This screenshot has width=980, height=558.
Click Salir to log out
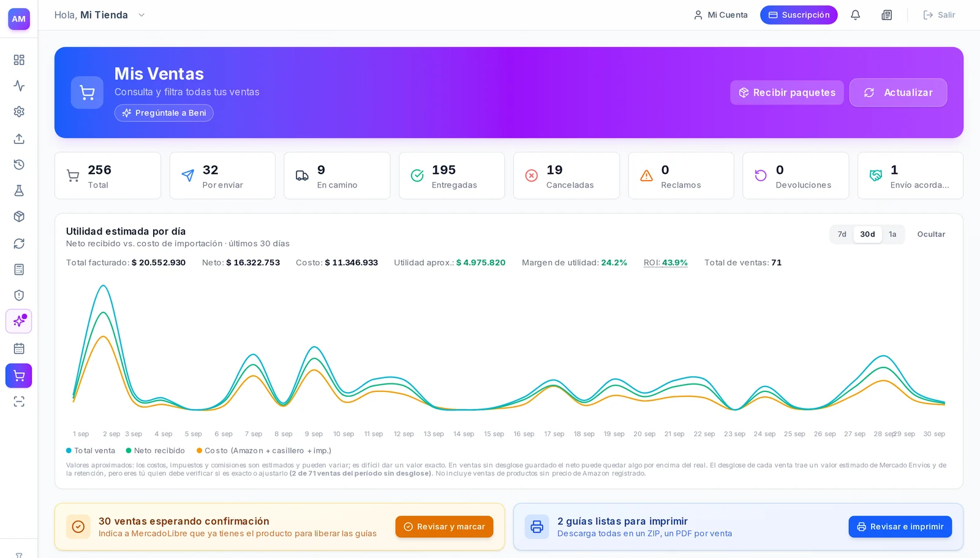click(939, 15)
